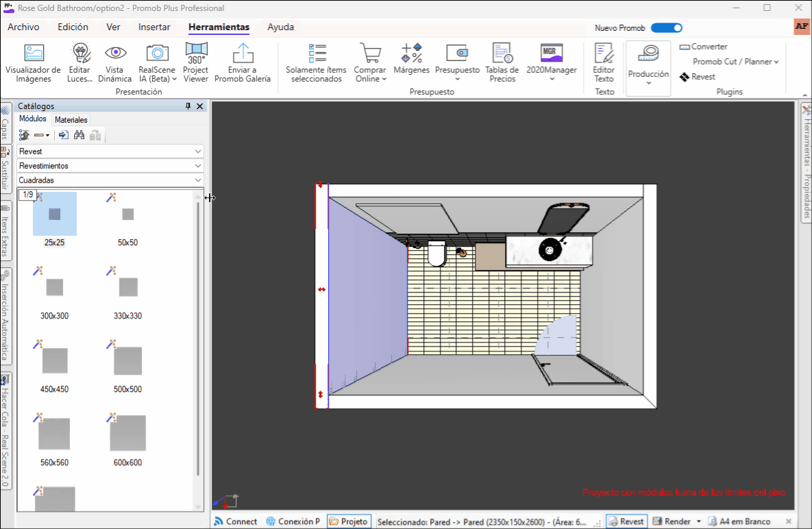Open the Ayuda menu
Image resolution: width=812 pixels, height=529 pixels.
[x=281, y=27]
